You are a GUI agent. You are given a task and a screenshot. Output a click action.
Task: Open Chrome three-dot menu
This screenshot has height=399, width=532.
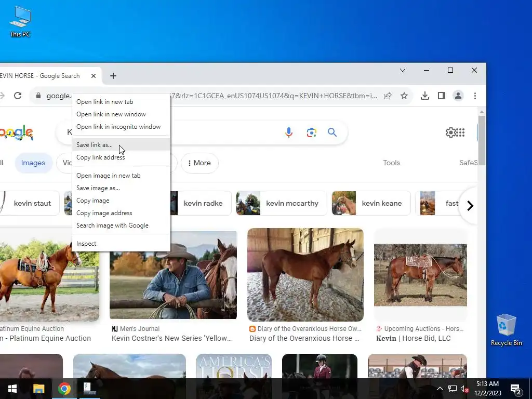click(475, 96)
